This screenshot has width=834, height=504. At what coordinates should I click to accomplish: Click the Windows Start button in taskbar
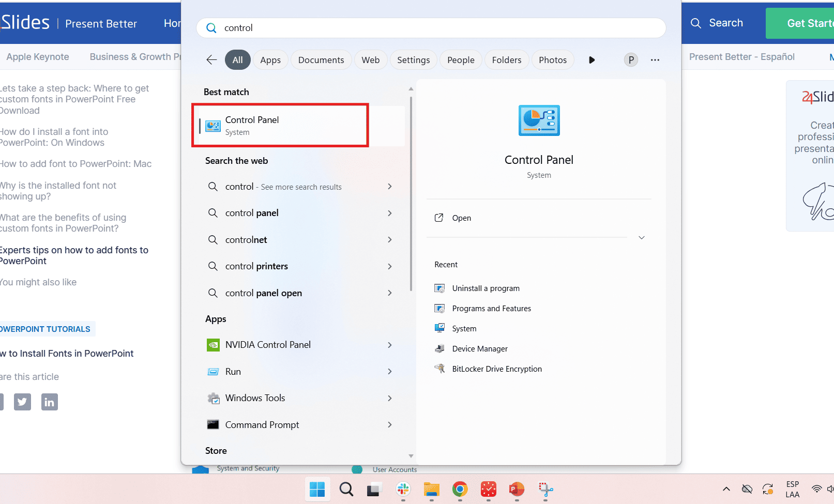point(316,489)
